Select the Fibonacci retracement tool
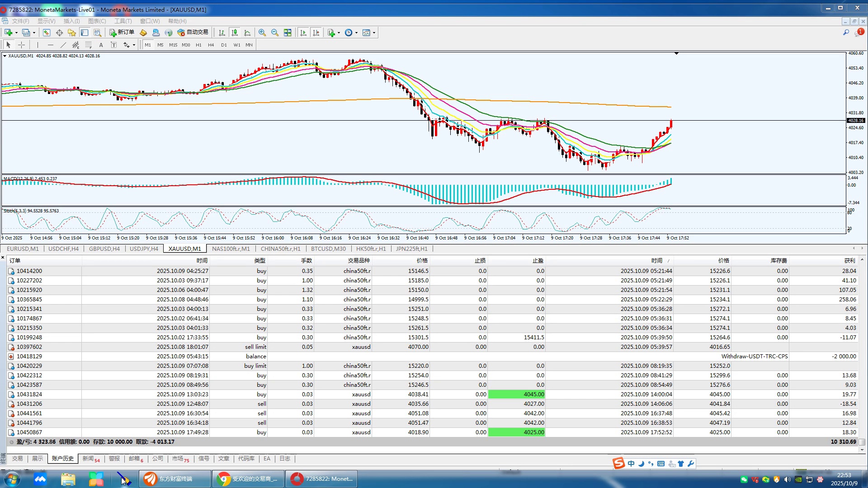The width and height of the screenshot is (868, 488). (89, 45)
